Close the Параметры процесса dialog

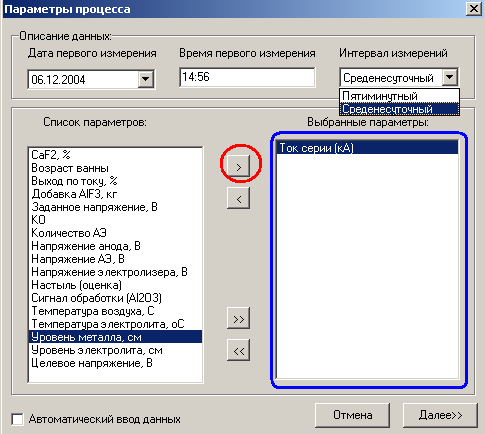pyautogui.click(x=474, y=8)
